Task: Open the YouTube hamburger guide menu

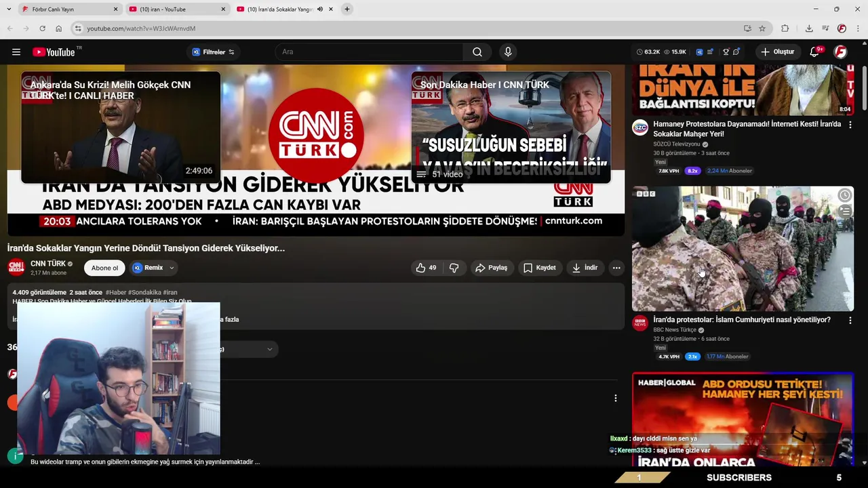Action: [16, 52]
